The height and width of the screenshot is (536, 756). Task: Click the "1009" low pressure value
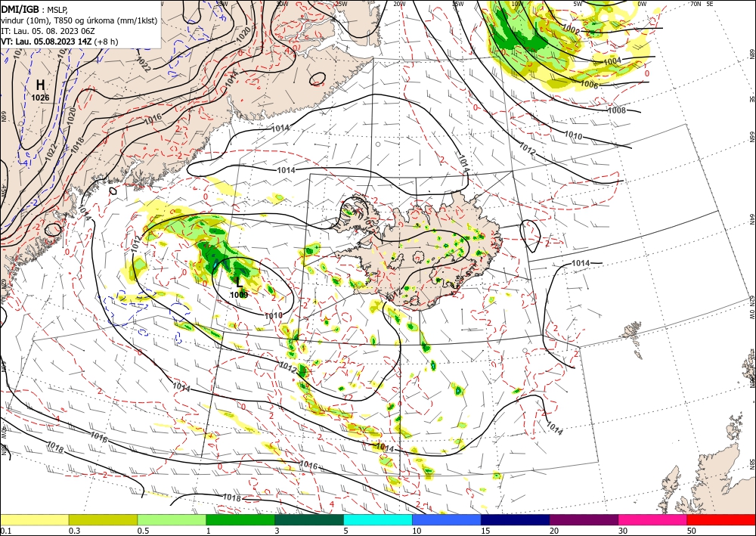tap(239, 295)
